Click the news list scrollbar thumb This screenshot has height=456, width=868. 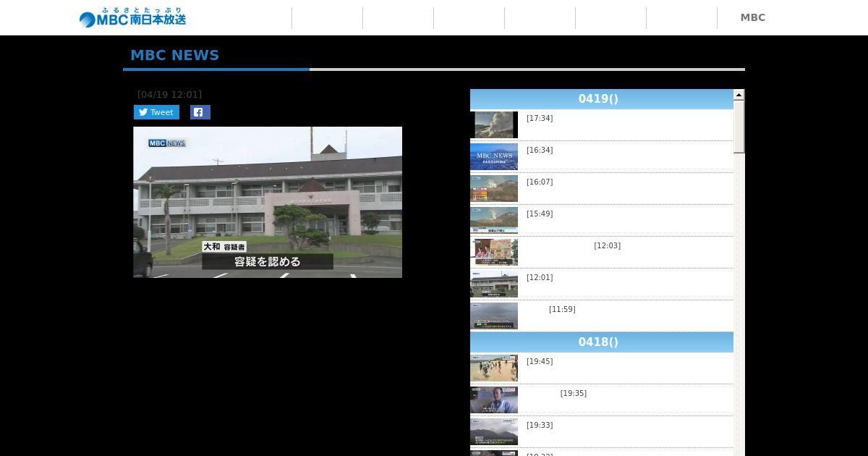[x=739, y=127]
